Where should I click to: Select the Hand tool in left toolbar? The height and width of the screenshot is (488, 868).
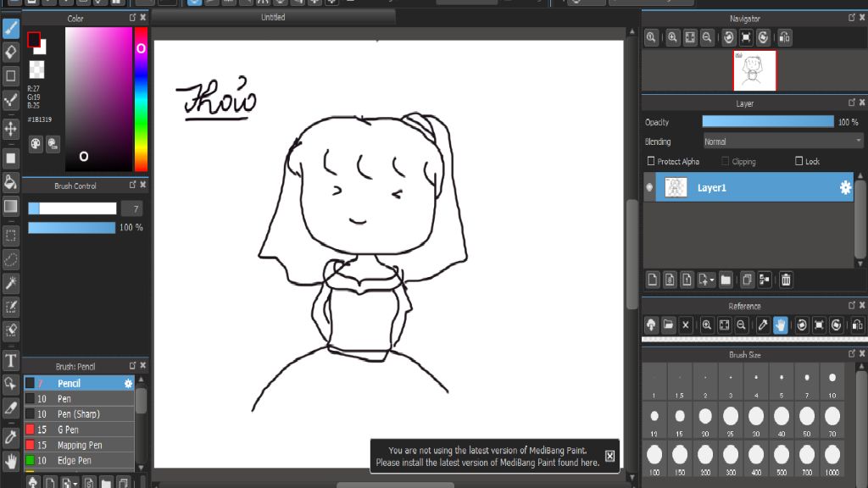click(10, 460)
